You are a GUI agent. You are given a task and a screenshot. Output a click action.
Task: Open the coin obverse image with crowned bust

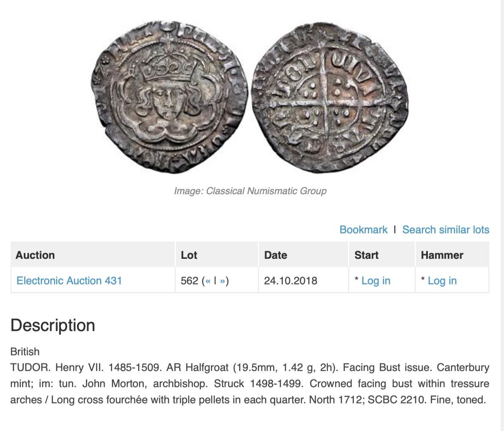coord(169,97)
